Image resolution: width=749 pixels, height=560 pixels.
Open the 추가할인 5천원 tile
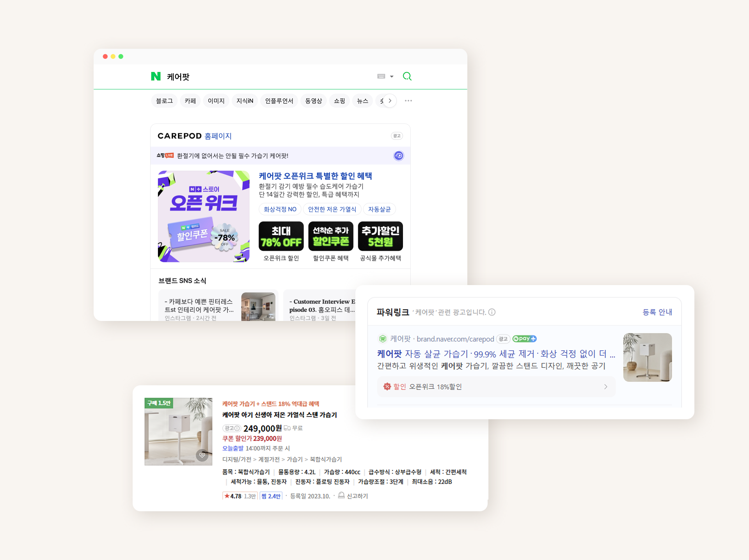tap(380, 236)
